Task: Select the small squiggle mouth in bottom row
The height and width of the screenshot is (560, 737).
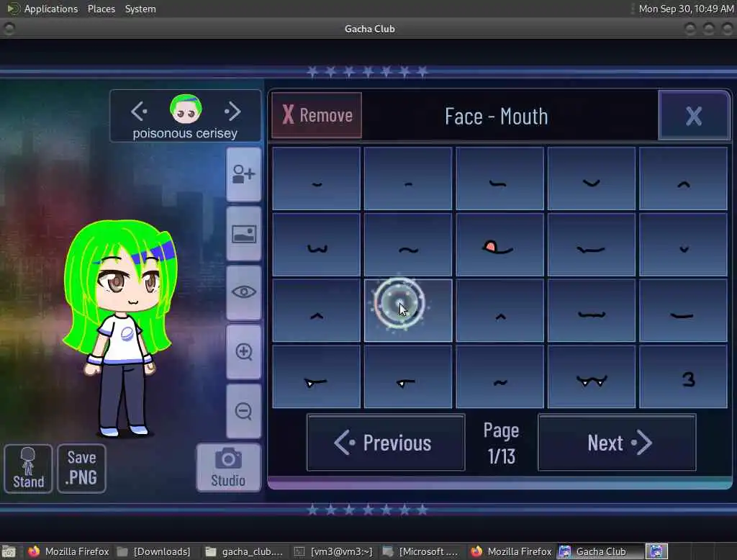Action: click(499, 376)
